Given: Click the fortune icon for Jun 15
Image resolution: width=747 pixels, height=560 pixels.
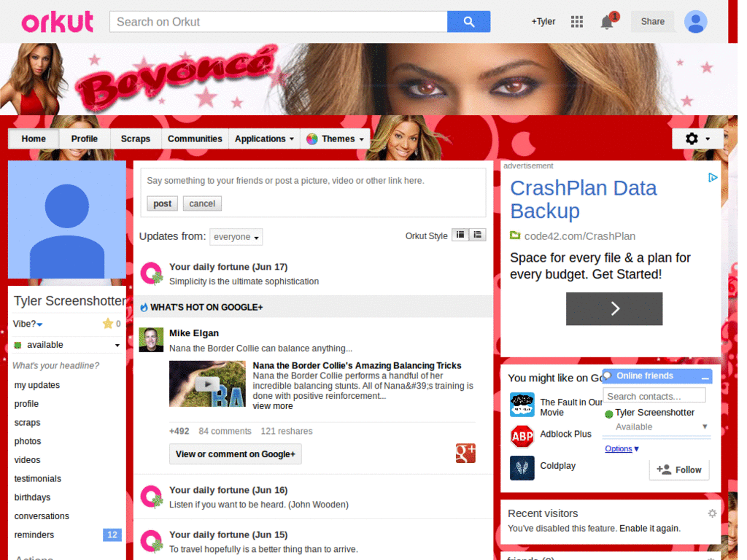Looking at the screenshot, I should tap(152, 542).
